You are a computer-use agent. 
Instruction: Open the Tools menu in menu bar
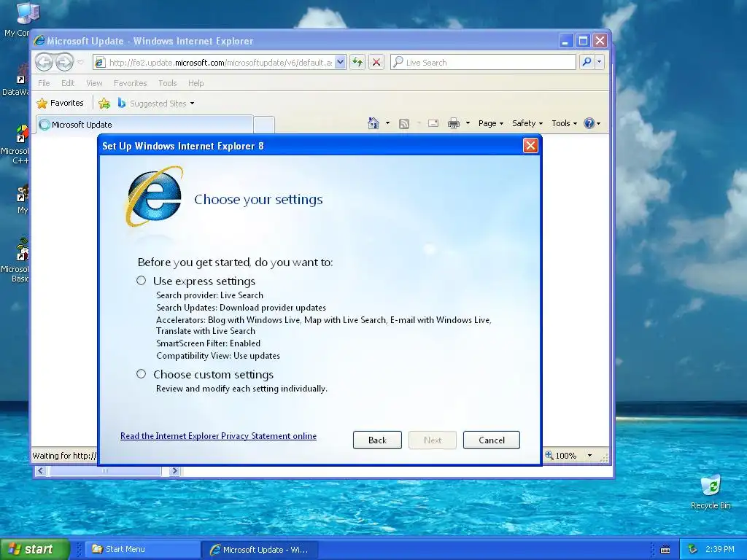(x=167, y=83)
